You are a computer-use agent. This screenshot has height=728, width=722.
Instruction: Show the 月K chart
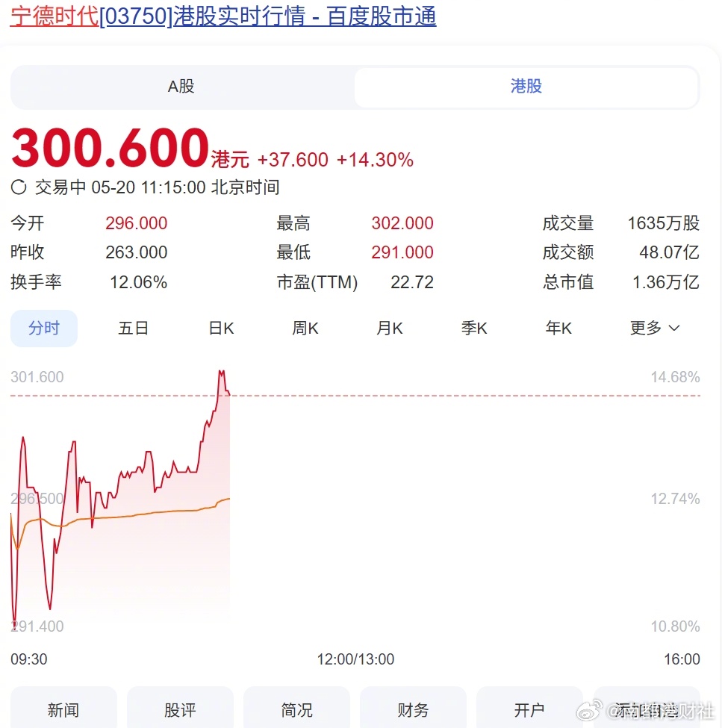click(x=390, y=329)
